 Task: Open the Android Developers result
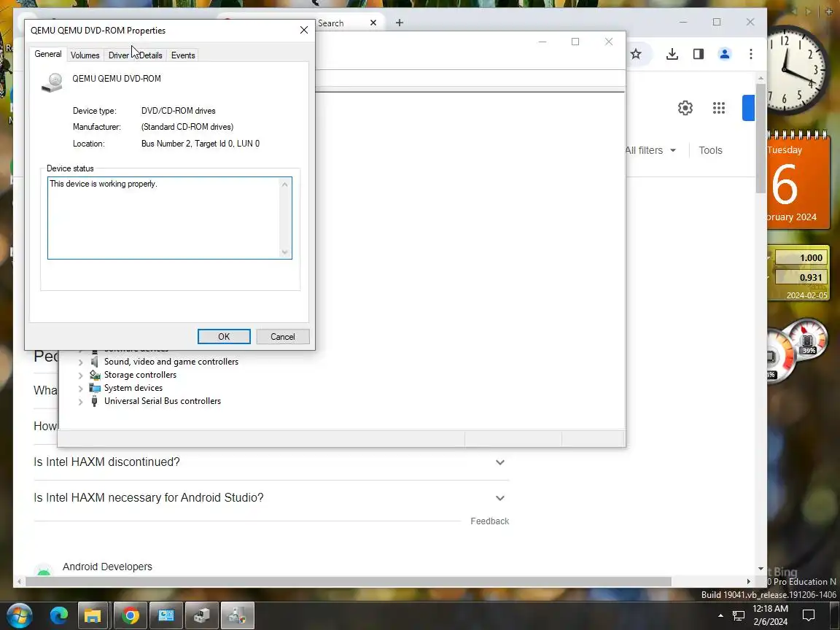[107, 567]
